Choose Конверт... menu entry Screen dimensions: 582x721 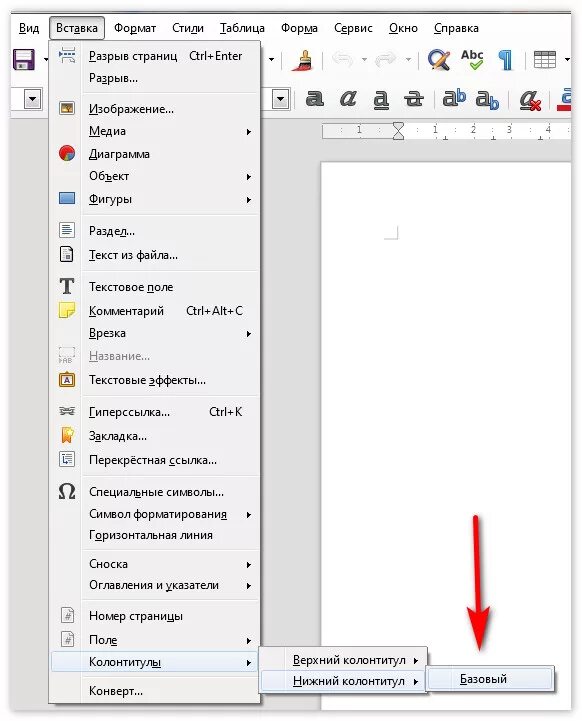click(155, 691)
